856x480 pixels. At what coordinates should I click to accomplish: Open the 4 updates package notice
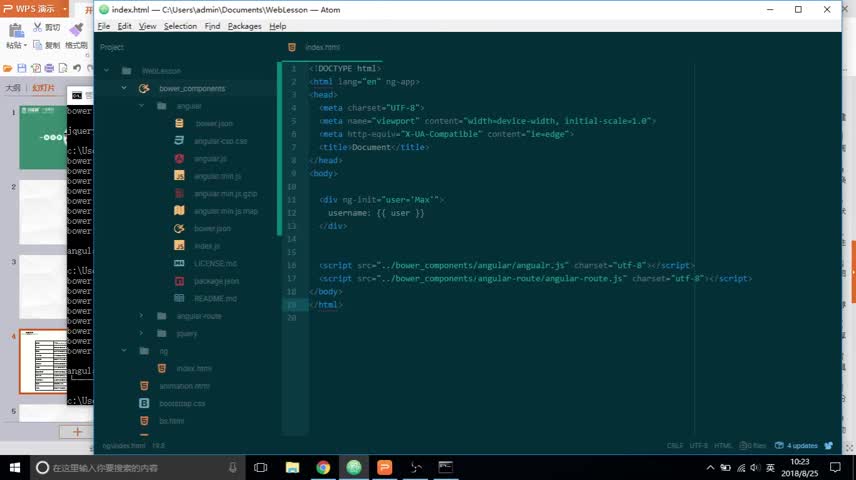pos(796,446)
